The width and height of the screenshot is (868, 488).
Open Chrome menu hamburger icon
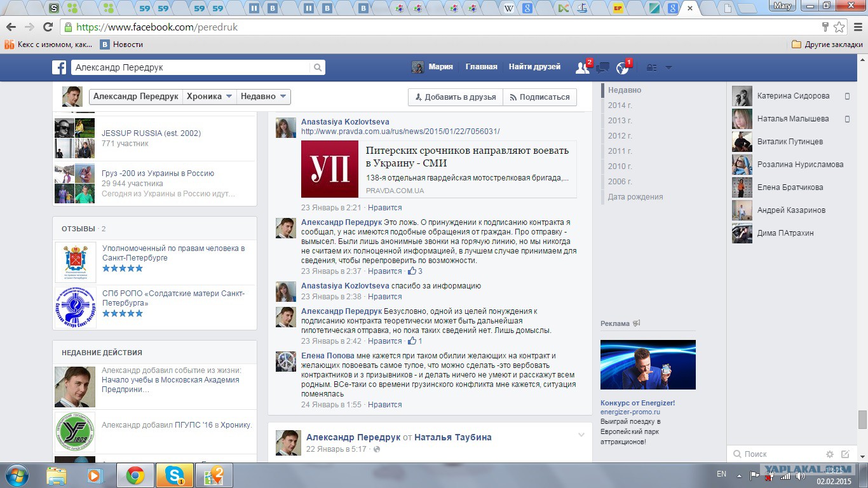[x=857, y=27]
